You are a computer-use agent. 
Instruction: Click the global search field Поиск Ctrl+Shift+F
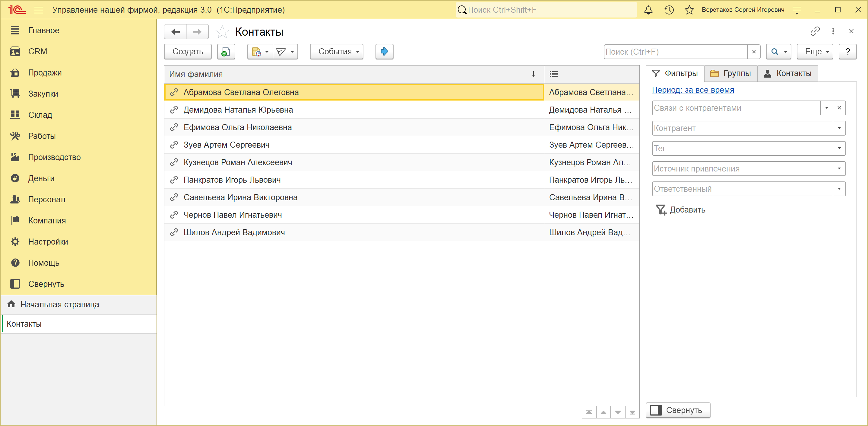(x=546, y=10)
